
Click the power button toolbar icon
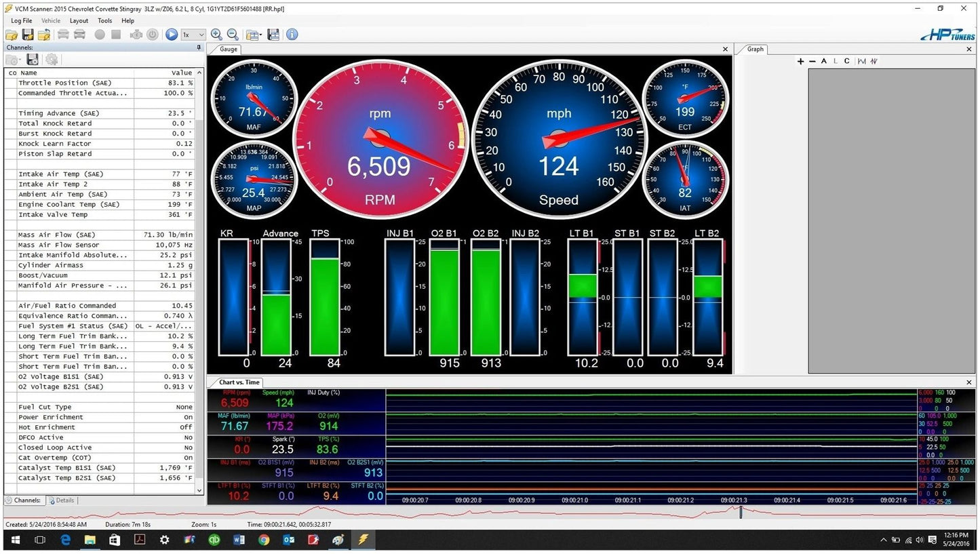coord(153,34)
